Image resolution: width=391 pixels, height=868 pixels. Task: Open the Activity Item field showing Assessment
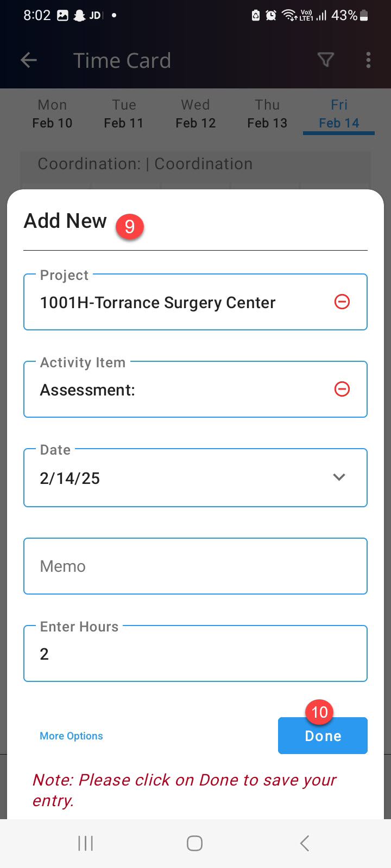click(195, 390)
